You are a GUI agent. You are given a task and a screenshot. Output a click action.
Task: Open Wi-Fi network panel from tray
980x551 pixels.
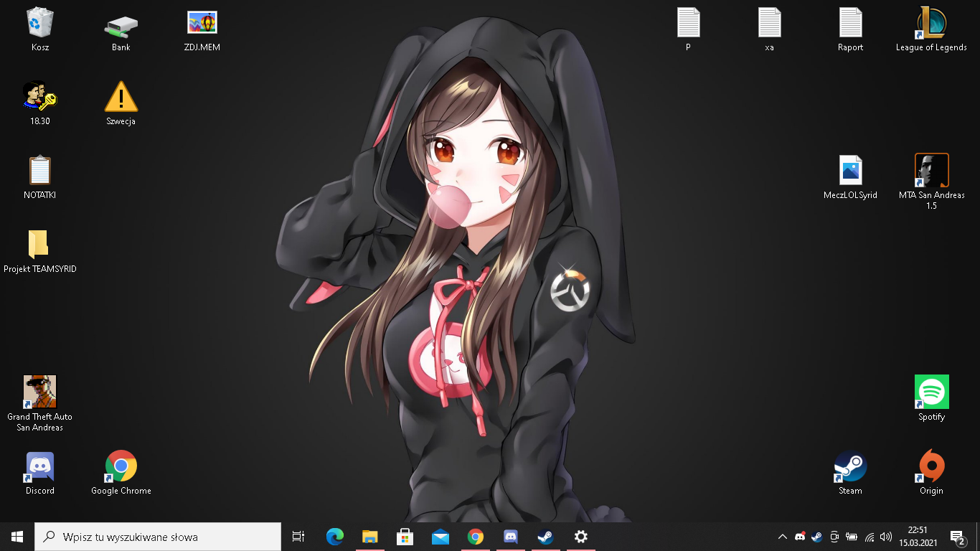[x=870, y=537]
